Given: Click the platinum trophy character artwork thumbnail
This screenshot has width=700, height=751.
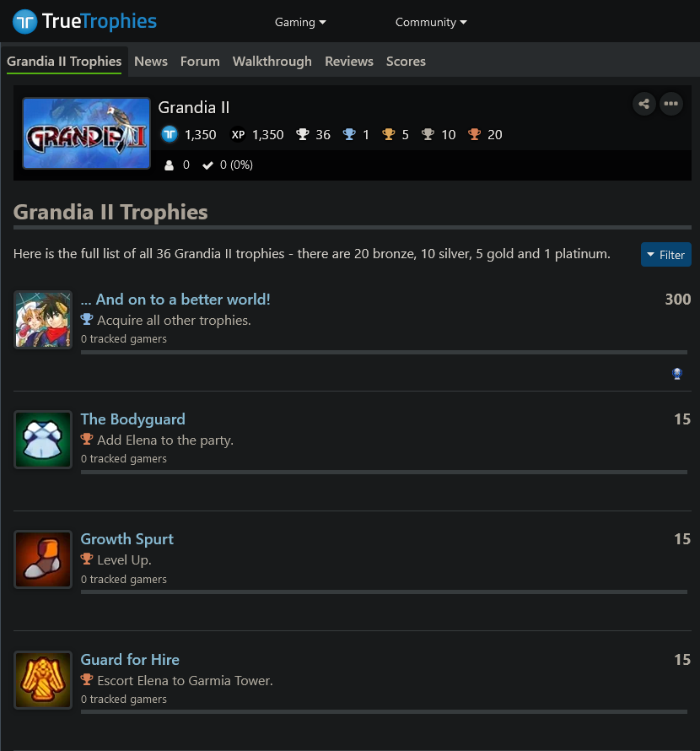Looking at the screenshot, I should coord(43,320).
